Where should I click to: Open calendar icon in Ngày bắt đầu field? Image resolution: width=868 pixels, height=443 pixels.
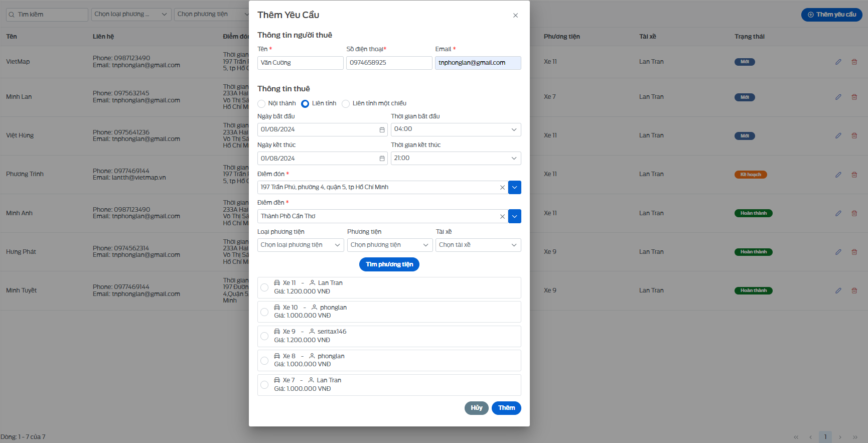(382, 129)
